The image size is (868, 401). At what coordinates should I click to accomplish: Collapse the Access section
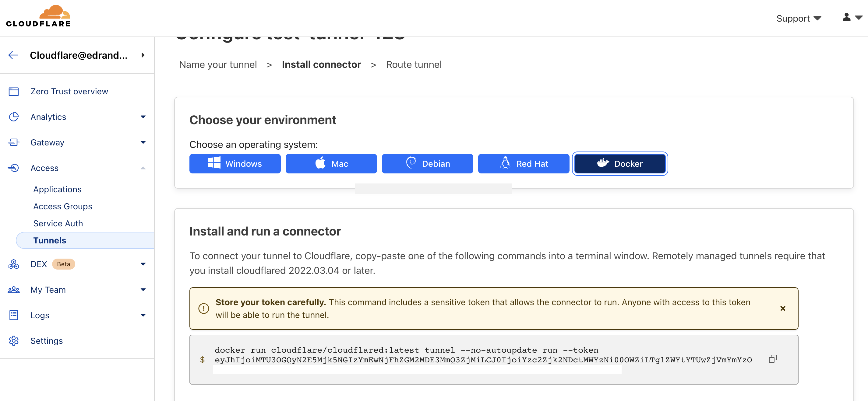(143, 168)
